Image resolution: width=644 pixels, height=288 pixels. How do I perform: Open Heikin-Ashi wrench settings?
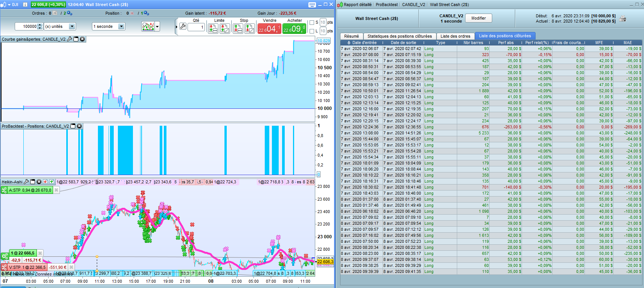click(26, 182)
